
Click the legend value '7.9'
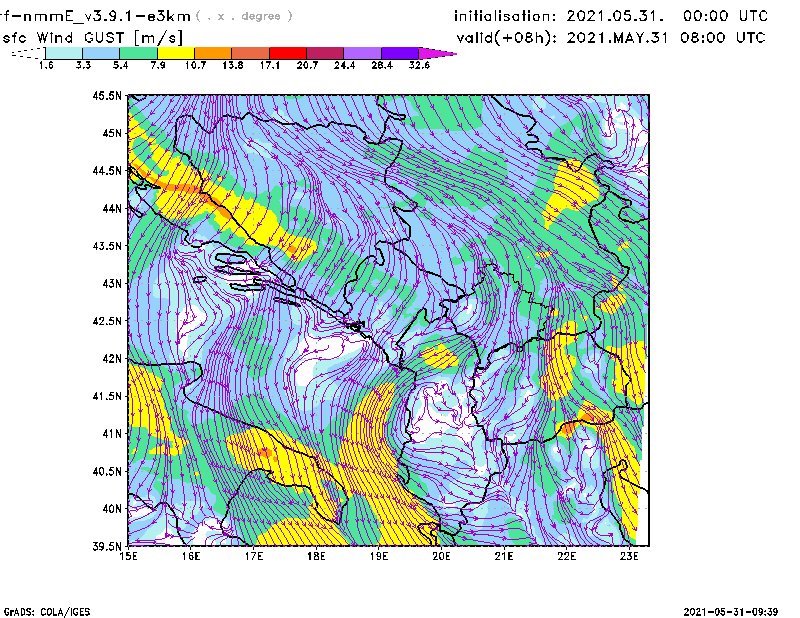158,65
